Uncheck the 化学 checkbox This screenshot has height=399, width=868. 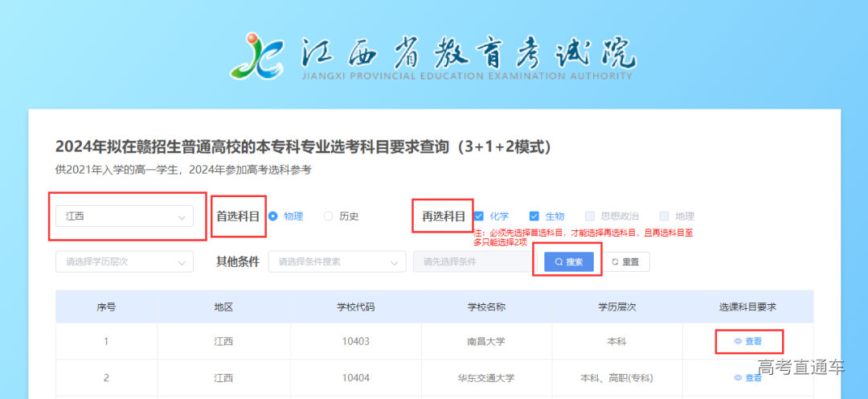pyautogui.click(x=478, y=216)
